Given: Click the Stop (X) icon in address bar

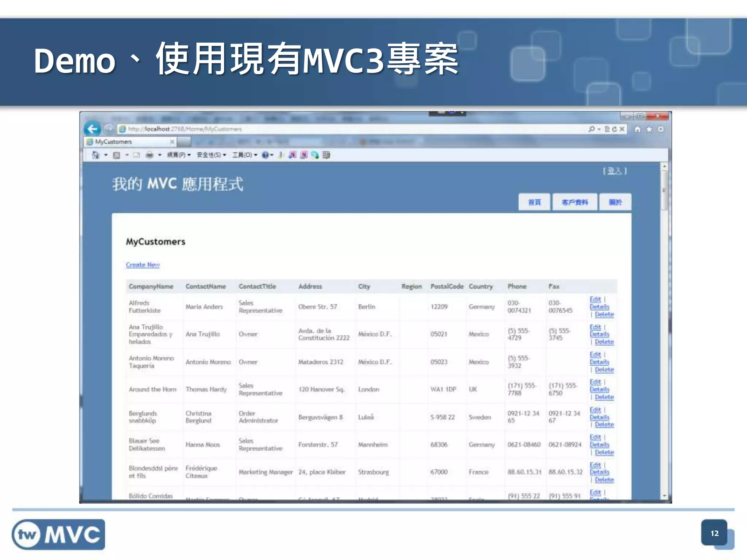Looking at the screenshot, I should pos(622,129).
